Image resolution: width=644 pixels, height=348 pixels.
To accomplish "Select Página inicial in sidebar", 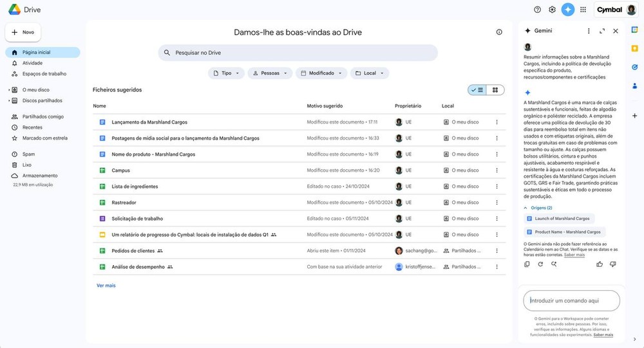I will [43, 52].
